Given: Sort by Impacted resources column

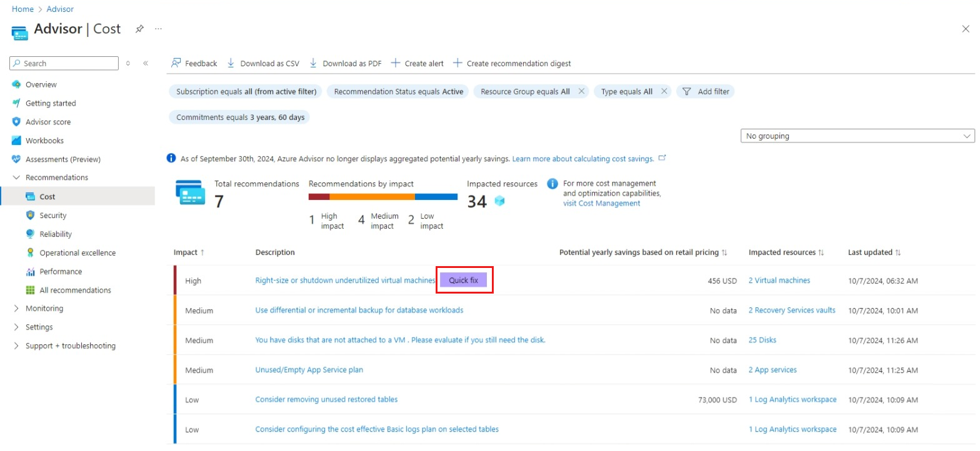Looking at the screenshot, I should [x=786, y=252].
